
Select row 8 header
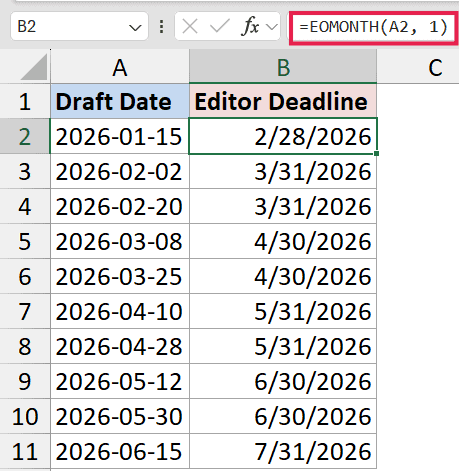tap(25, 346)
